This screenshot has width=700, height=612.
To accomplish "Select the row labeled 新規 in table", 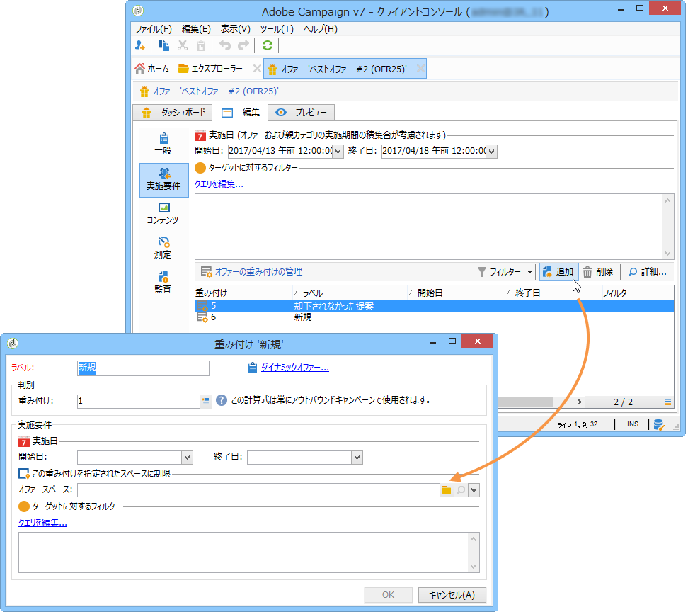I will click(434, 317).
